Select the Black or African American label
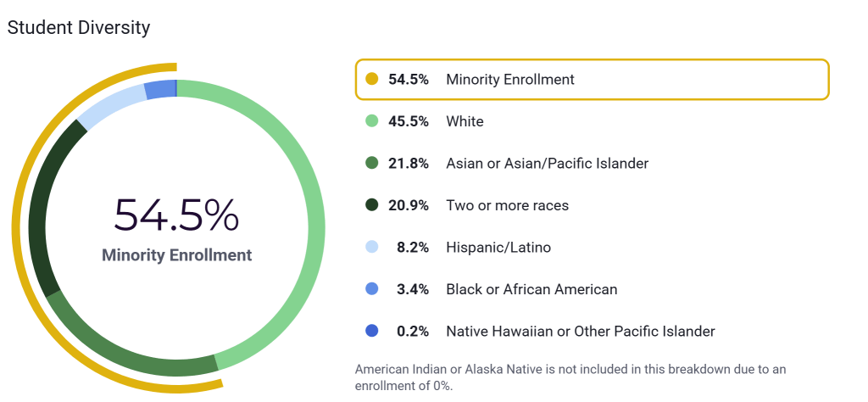This screenshot has height=402, width=868. 531,289
